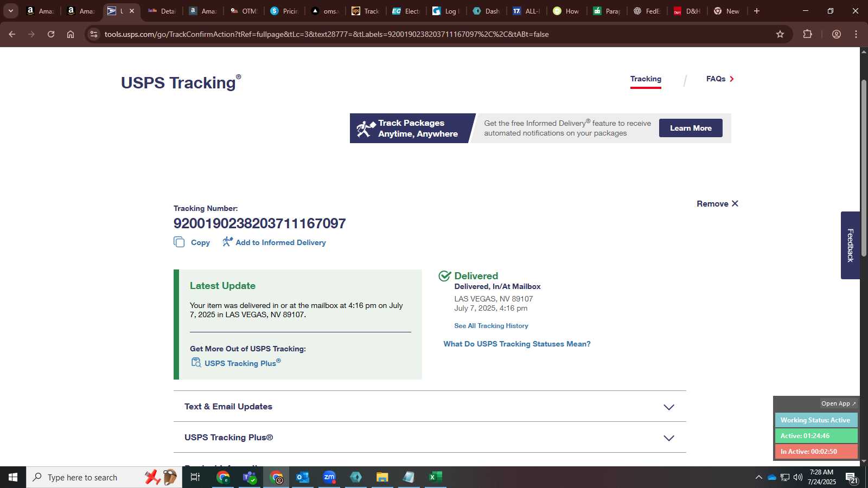The image size is (868, 488).
Task: Open the tab search dropdown arrow
Action: pyautogui.click(x=11, y=11)
